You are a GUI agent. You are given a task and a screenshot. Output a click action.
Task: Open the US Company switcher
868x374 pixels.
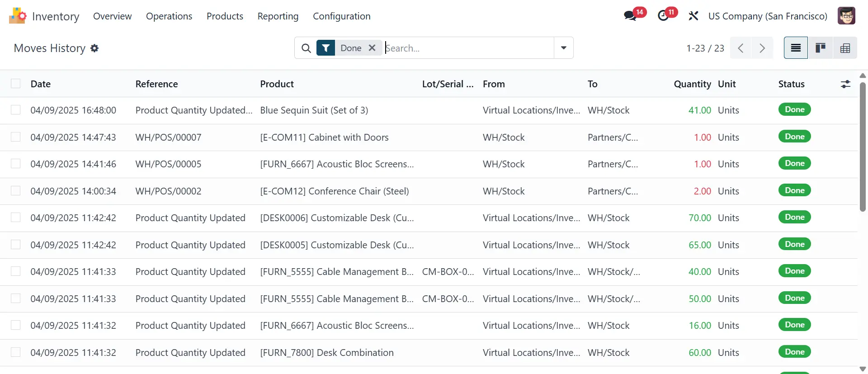(x=767, y=16)
